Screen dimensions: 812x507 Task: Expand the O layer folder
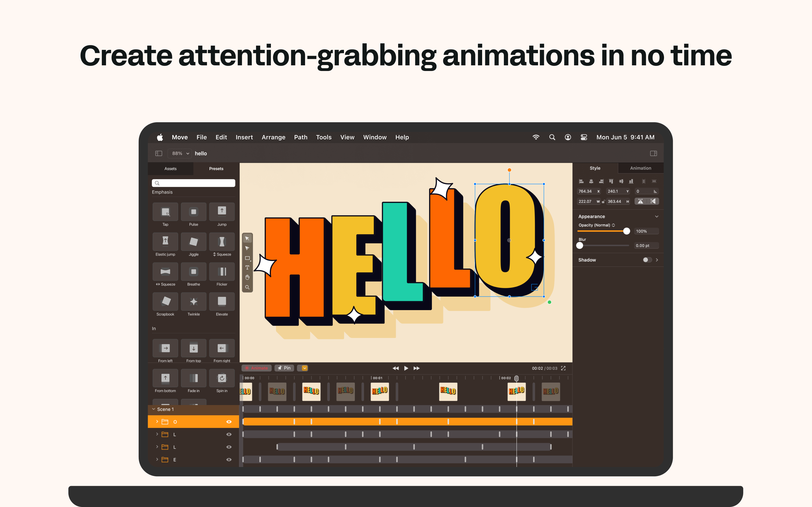(x=157, y=421)
